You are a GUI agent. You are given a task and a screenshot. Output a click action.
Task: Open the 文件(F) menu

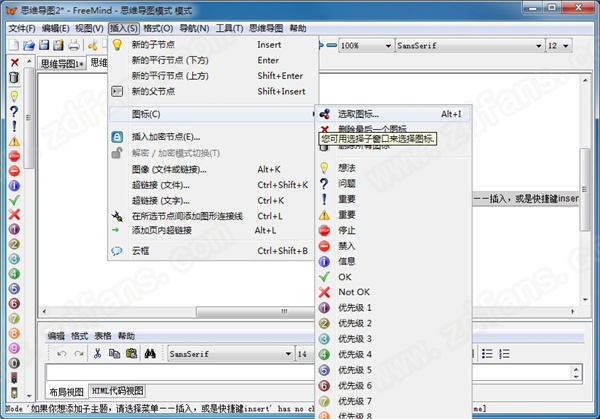pos(22,28)
